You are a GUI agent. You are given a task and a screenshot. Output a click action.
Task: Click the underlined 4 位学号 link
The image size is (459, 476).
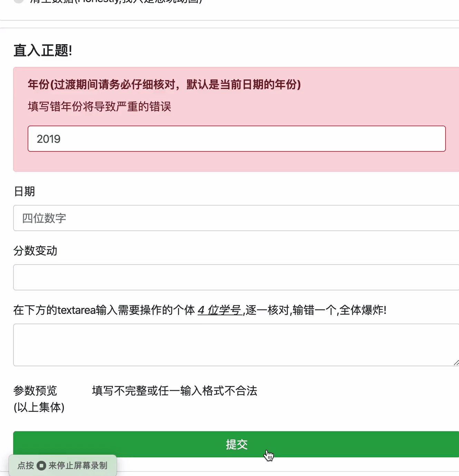(219, 310)
